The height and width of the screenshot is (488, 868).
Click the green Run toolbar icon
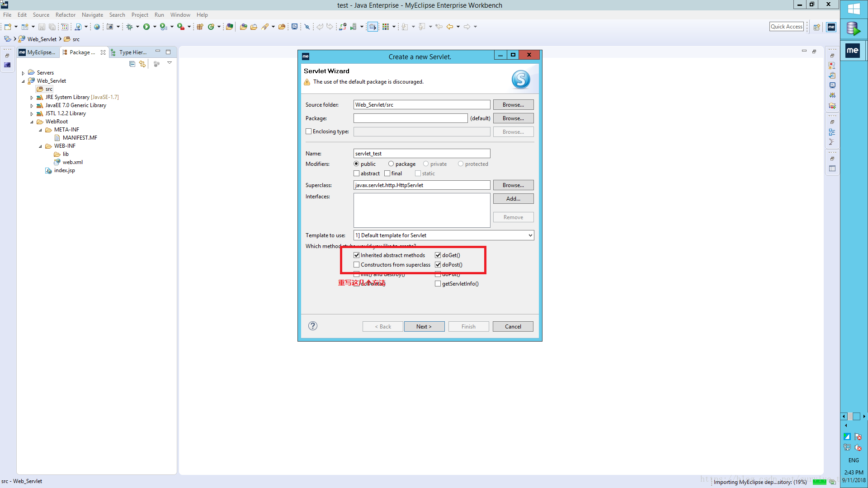pyautogui.click(x=146, y=27)
